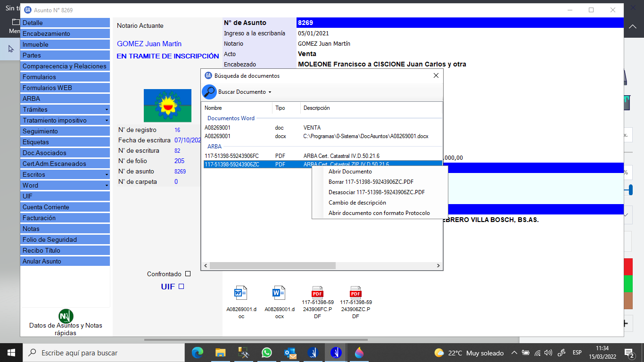Open the 117-51398-59243906ZC.PDF file icon
The width and height of the screenshot is (644, 362).
(x=355, y=292)
